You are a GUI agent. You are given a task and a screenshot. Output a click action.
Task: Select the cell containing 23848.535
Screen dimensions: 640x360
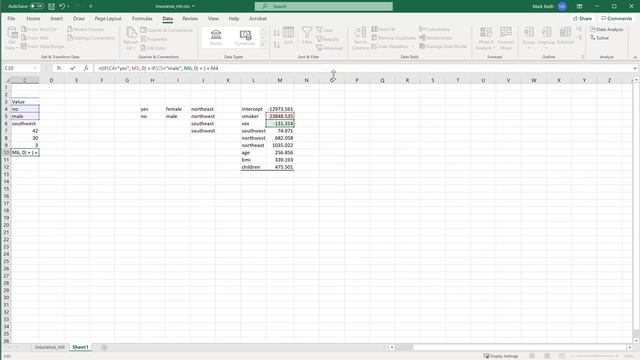280,116
